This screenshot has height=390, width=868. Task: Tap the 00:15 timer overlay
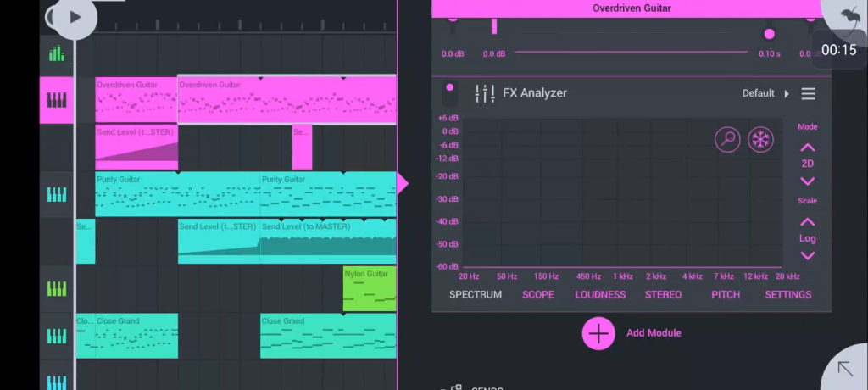point(838,50)
